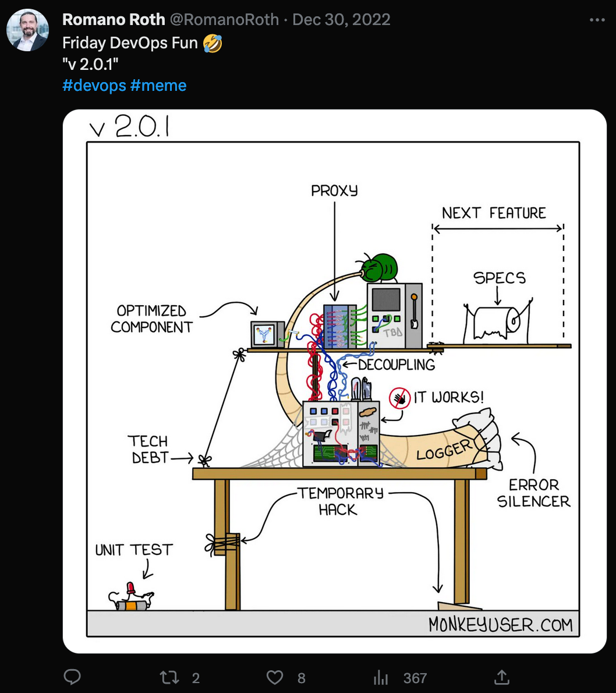The width and height of the screenshot is (616, 693).
Task: Click the share upload icon
Action: [x=501, y=677]
